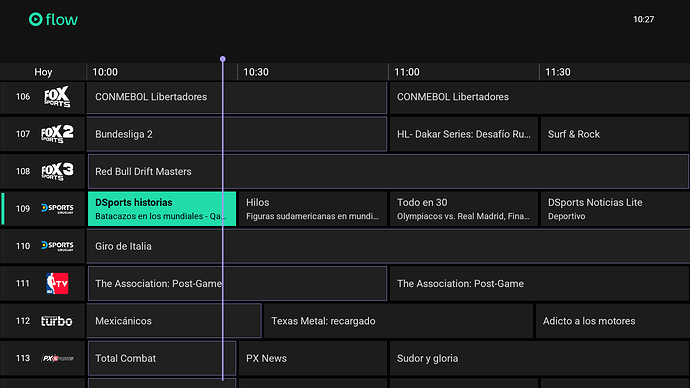The image size is (690, 388).
Task: Click the current-time marker dot
Action: coord(223,59)
